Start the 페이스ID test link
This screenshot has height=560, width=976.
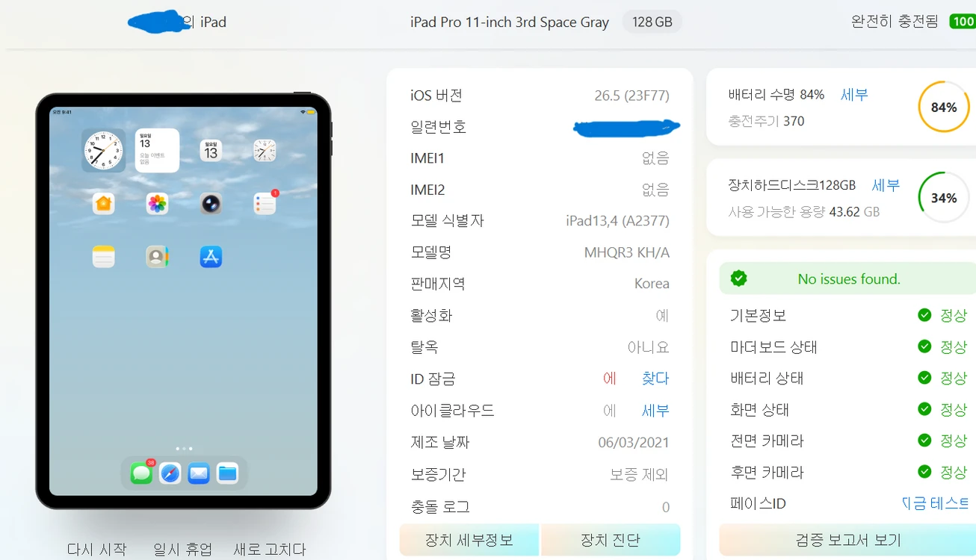click(x=936, y=503)
